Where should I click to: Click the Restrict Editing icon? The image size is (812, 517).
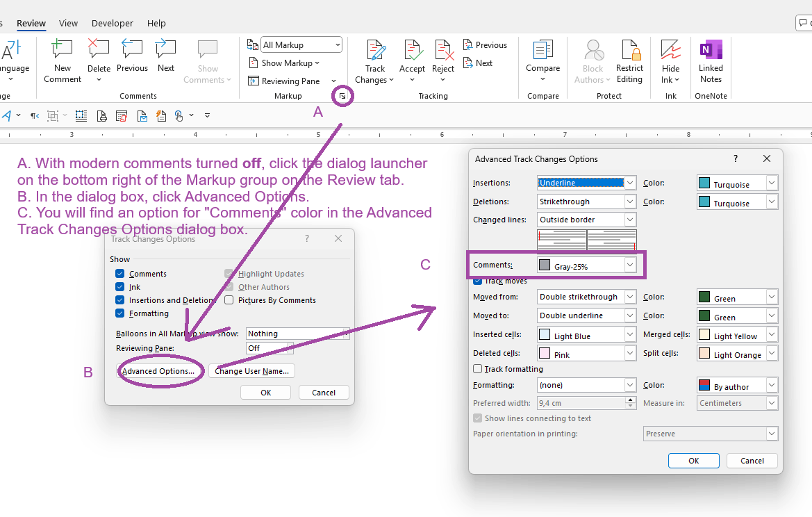630,50
